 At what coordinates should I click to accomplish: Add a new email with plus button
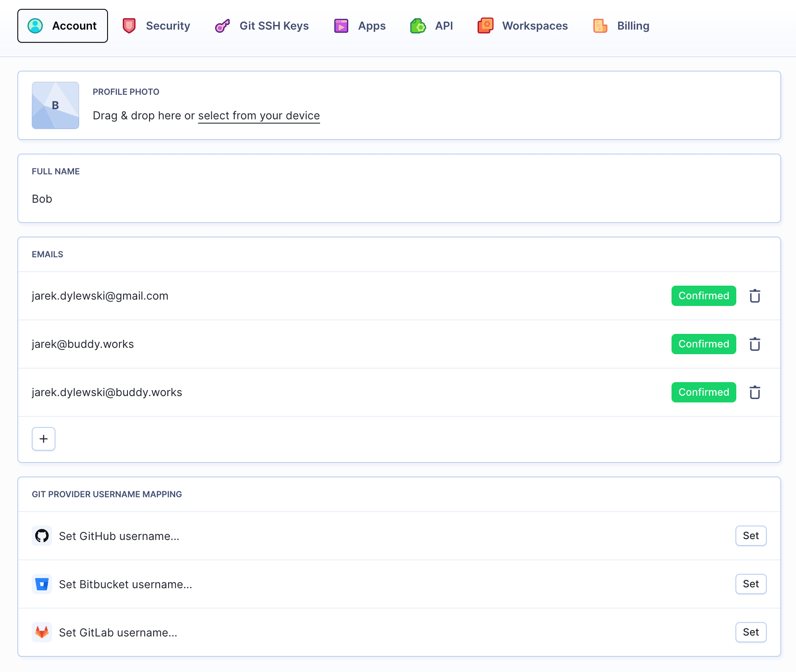point(44,439)
